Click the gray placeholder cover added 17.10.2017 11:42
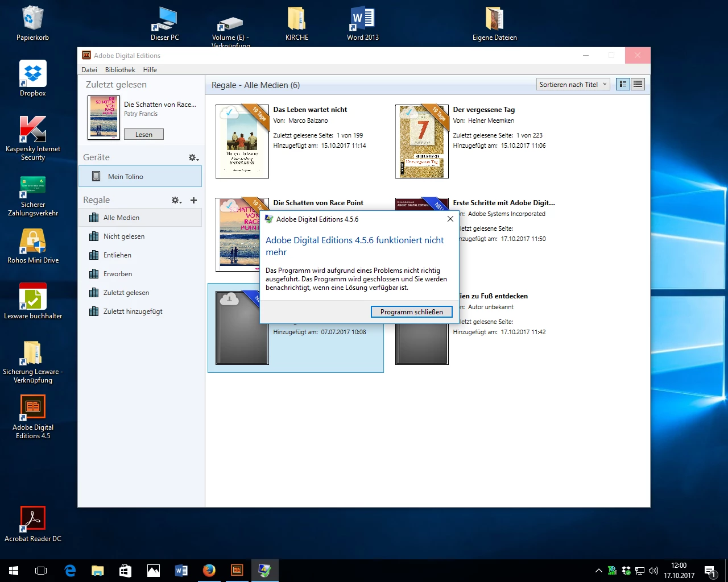 (422, 344)
